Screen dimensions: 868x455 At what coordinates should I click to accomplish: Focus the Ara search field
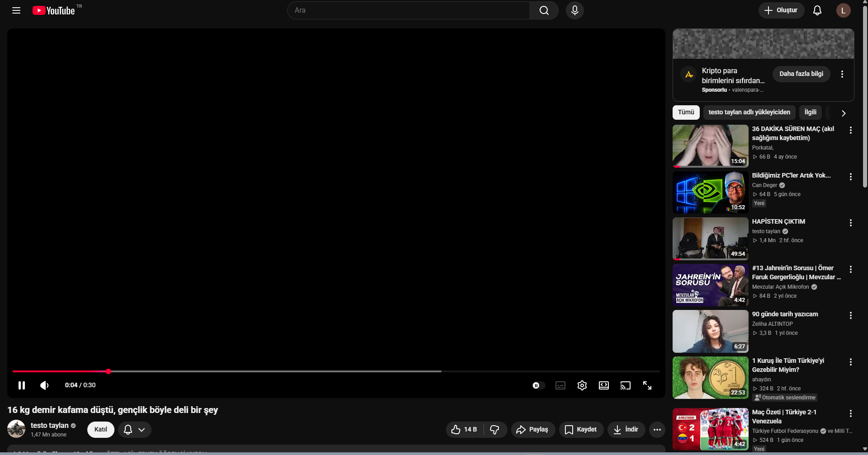(409, 10)
